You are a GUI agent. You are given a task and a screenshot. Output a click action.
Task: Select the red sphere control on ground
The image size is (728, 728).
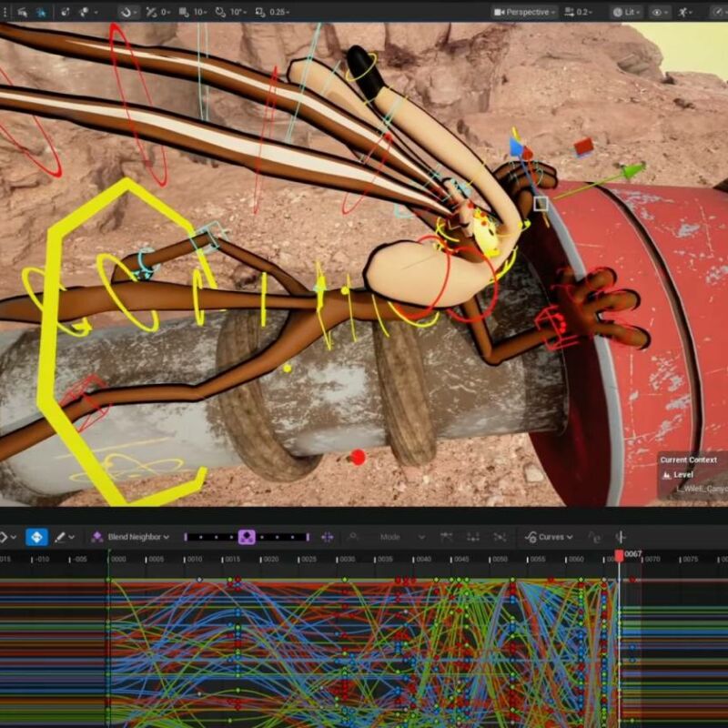click(358, 457)
